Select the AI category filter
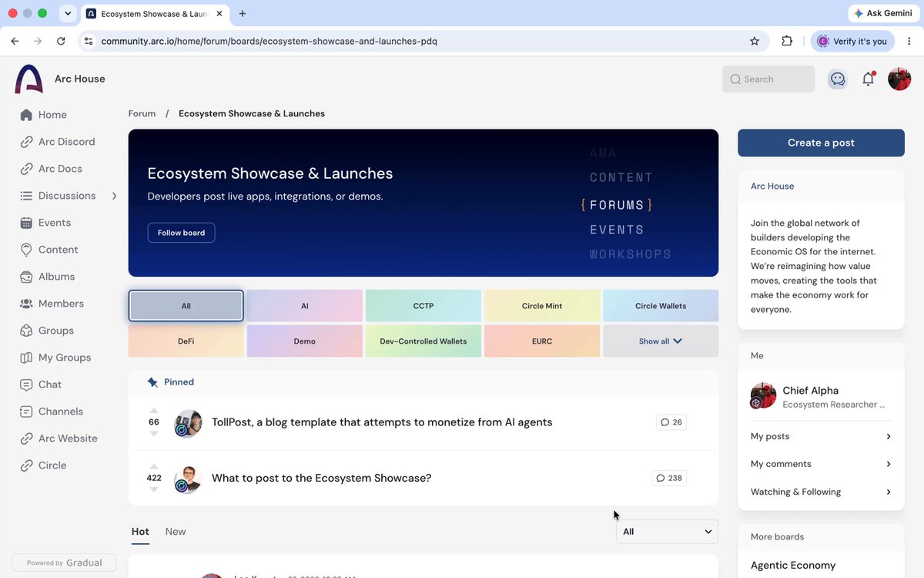924x578 pixels. (x=305, y=306)
